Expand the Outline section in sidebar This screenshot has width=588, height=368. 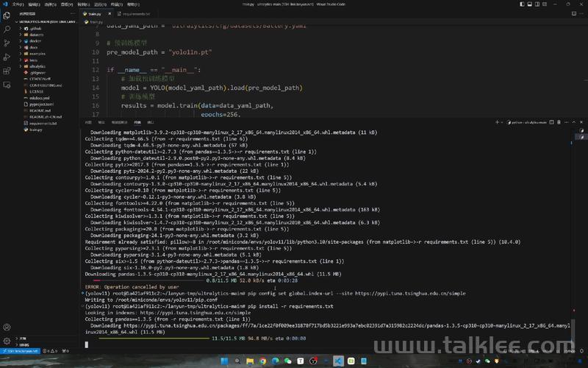point(23,339)
